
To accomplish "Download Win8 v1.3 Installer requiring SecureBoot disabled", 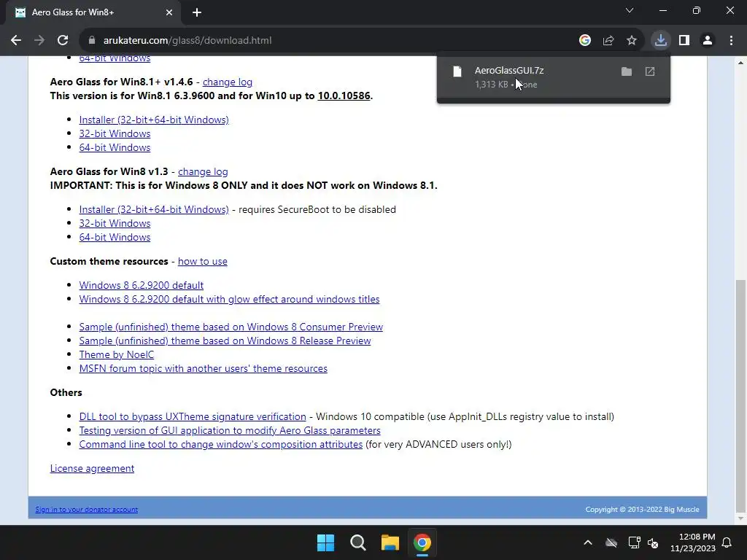I will pyautogui.click(x=154, y=209).
